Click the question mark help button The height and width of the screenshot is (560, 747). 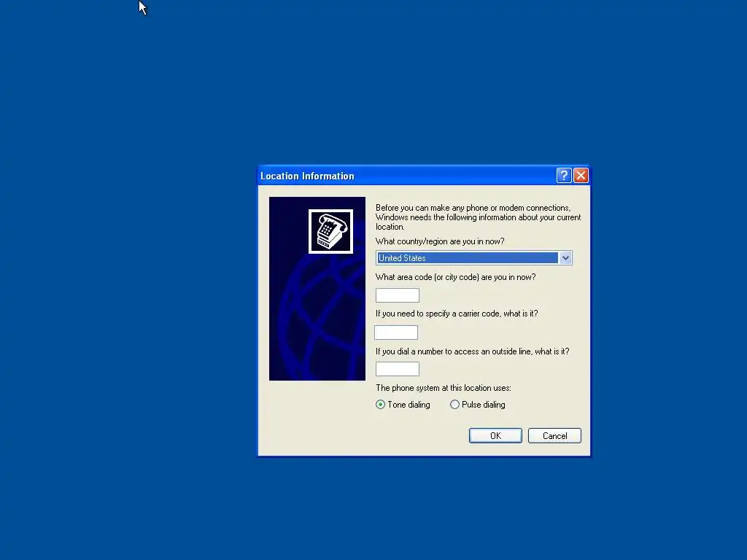coord(564,176)
